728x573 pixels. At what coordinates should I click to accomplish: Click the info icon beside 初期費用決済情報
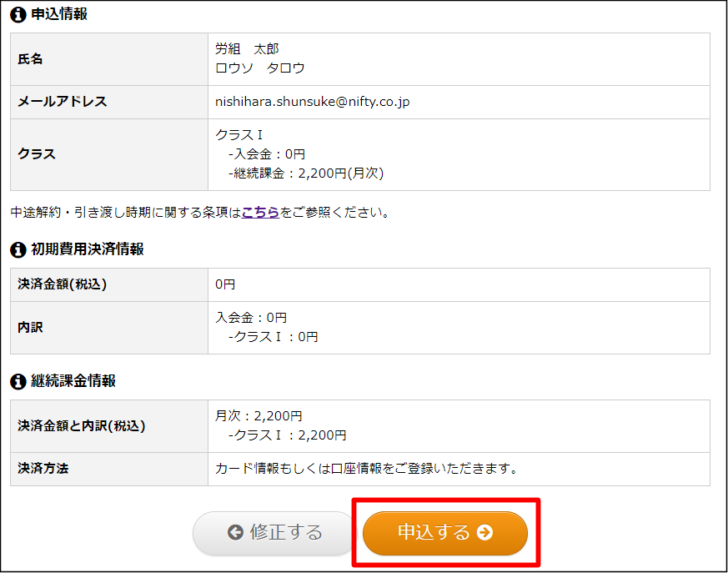18,249
